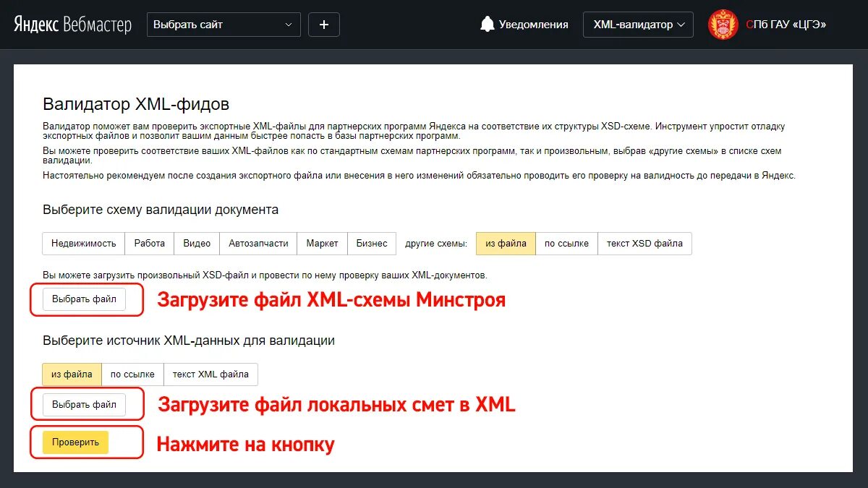Select the Автозапчасти schema tab
The height and width of the screenshot is (488, 868).
click(258, 244)
